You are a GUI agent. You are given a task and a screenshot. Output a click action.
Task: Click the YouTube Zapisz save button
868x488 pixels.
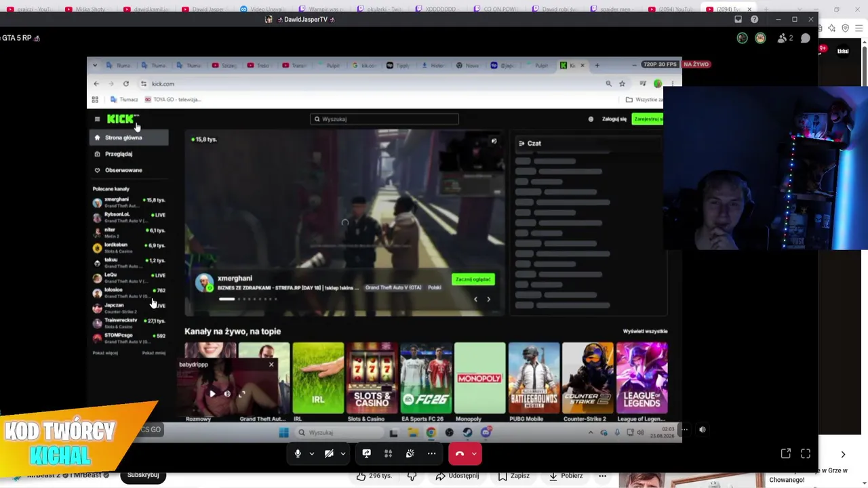click(x=513, y=476)
